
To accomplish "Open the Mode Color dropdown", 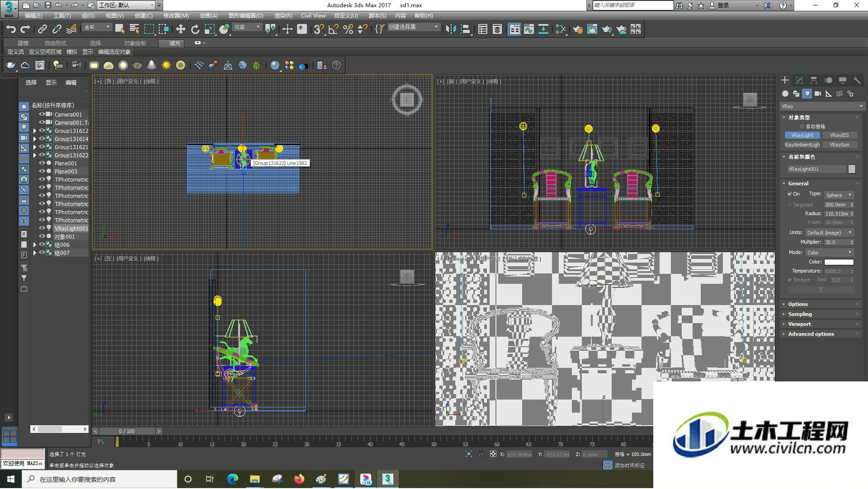I will (x=829, y=252).
